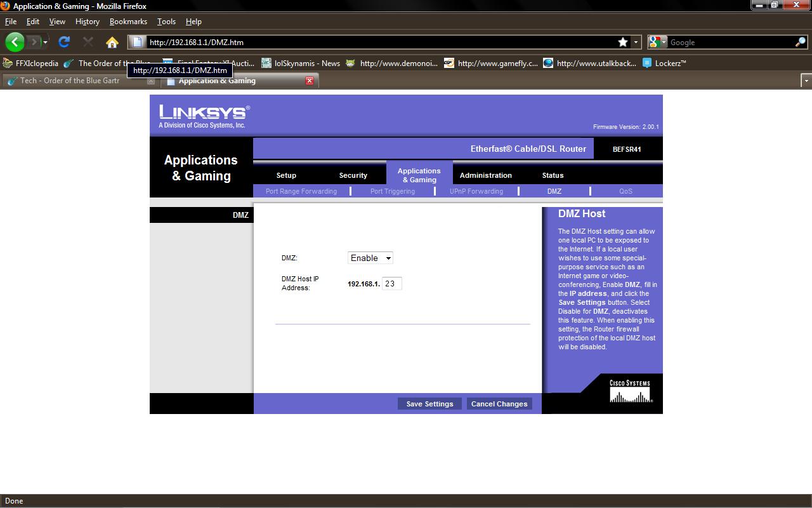This screenshot has width=812, height=508.
Task: Click the Linksys logo
Action: pos(204,116)
